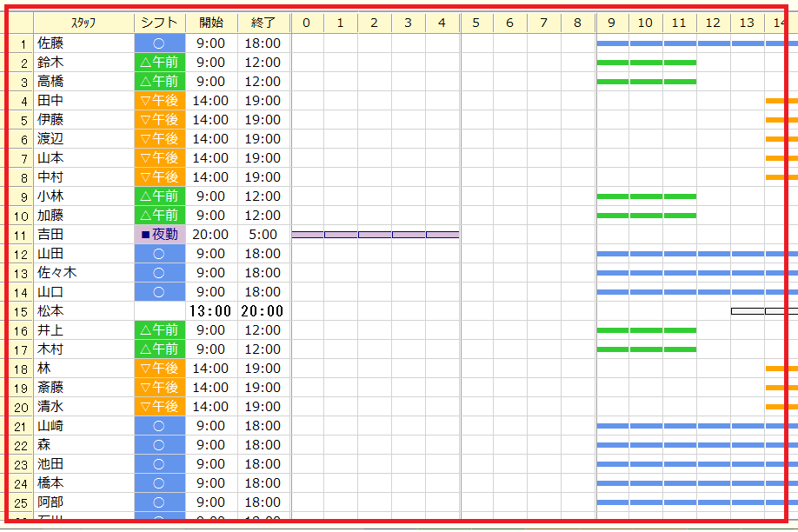
Task: Select the 20:00 end time for 松本
Action: (263, 311)
